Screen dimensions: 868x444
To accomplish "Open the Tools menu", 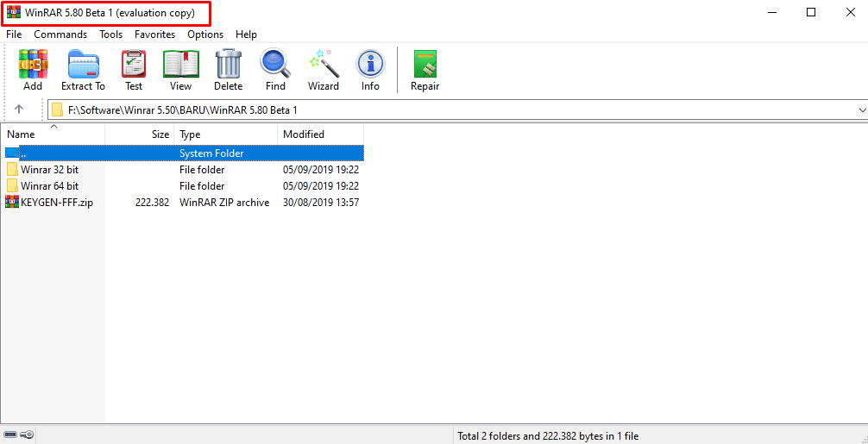I will click(110, 34).
